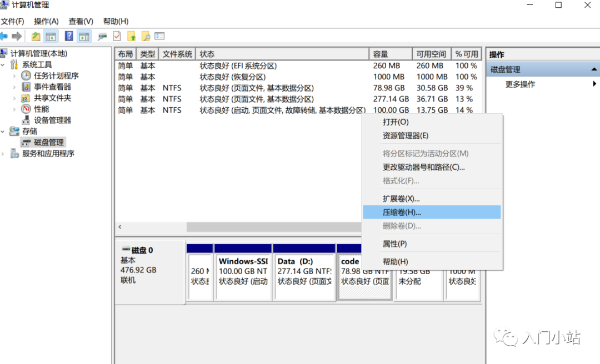Expand the 事件查看器 node

(14, 87)
